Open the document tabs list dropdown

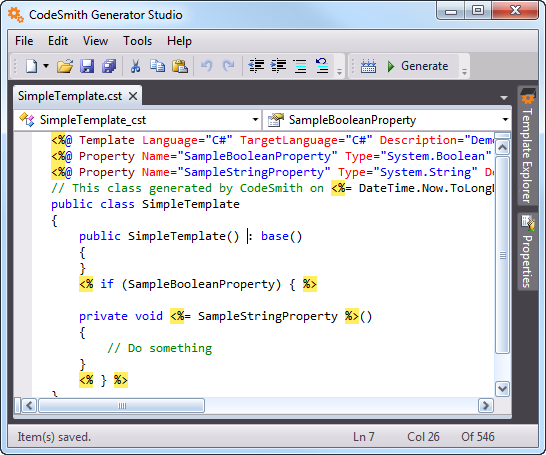click(504, 98)
